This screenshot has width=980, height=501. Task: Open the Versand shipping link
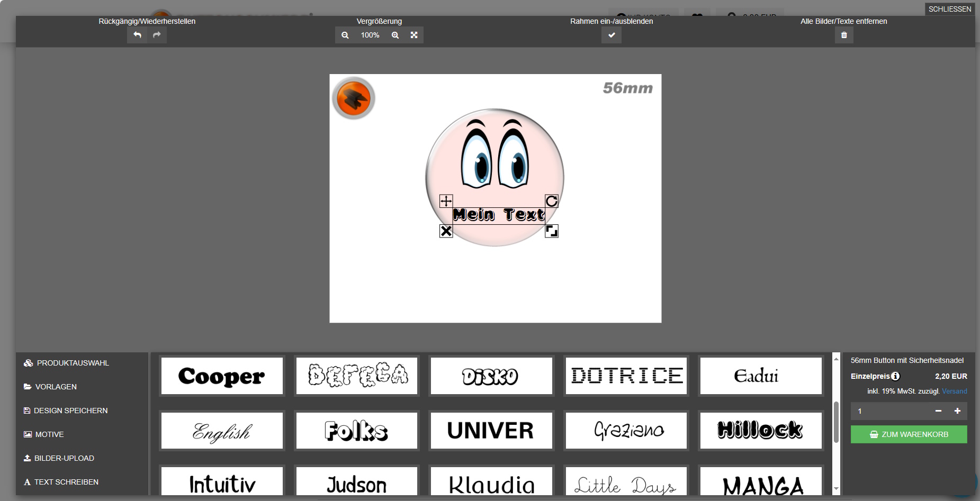pos(954,391)
